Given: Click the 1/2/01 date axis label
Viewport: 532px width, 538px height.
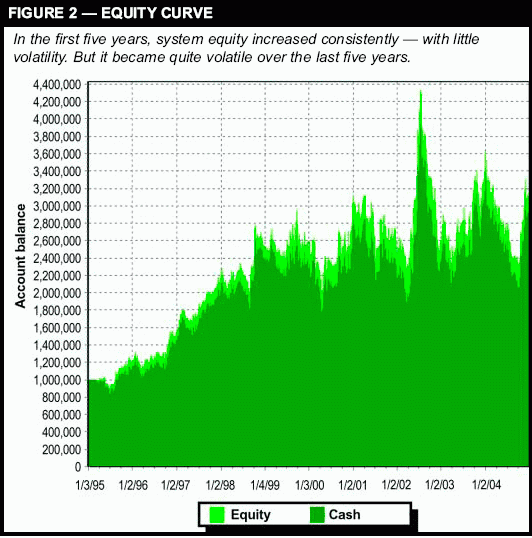Looking at the screenshot, I should [x=353, y=485].
